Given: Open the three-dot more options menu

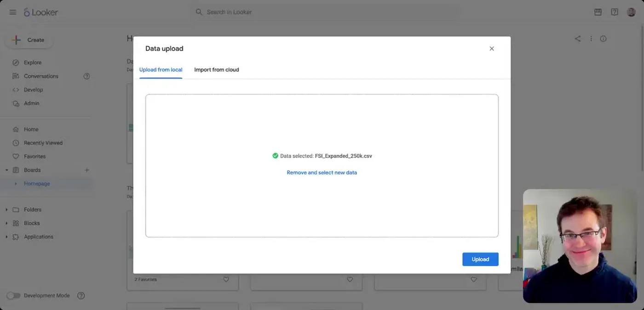Looking at the screenshot, I should pyautogui.click(x=591, y=39).
